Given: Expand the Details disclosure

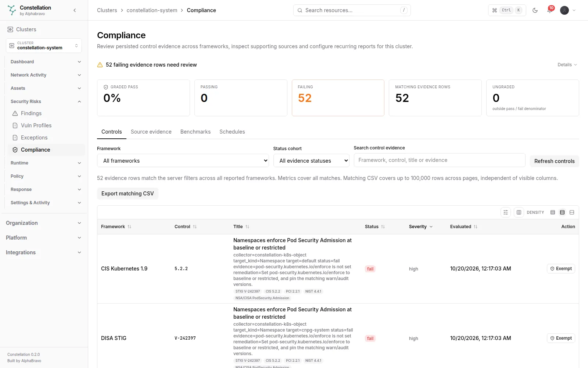Looking at the screenshot, I should pos(567,65).
